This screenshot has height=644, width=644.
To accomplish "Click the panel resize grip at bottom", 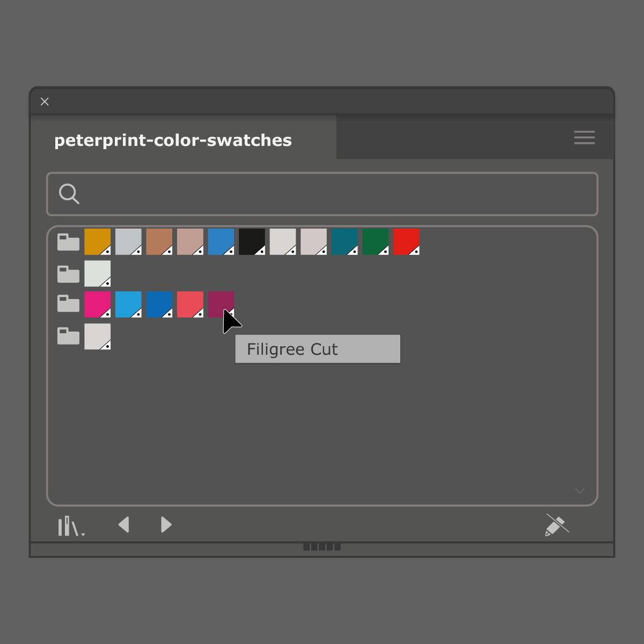I will (x=322, y=547).
